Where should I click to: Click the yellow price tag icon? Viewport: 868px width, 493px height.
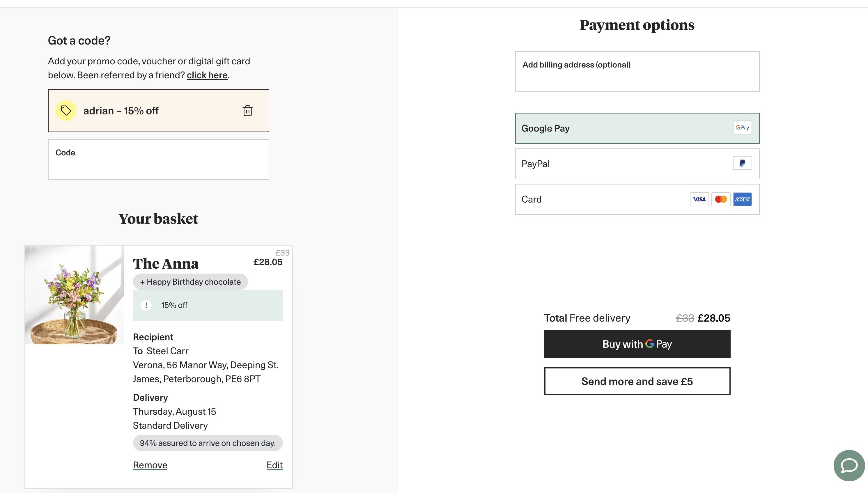(66, 111)
